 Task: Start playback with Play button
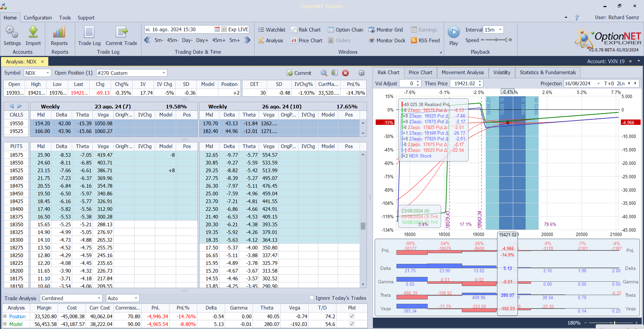[454, 36]
